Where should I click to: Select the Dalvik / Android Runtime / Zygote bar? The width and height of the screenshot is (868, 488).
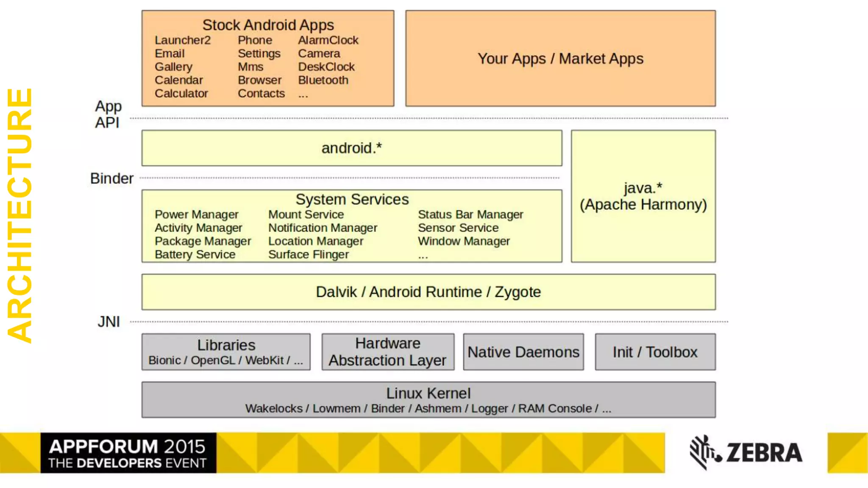point(428,292)
